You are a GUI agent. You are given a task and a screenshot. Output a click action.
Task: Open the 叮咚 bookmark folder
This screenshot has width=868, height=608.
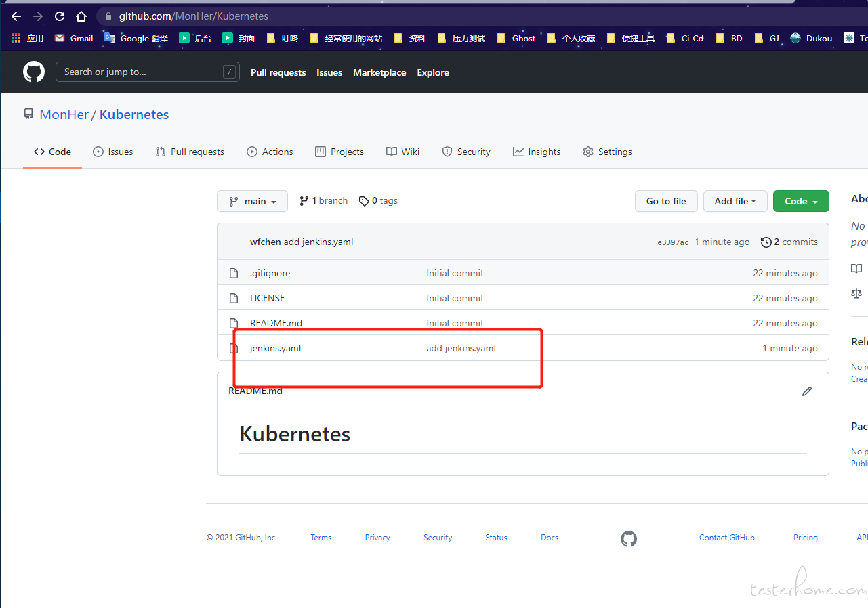click(x=282, y=38)
